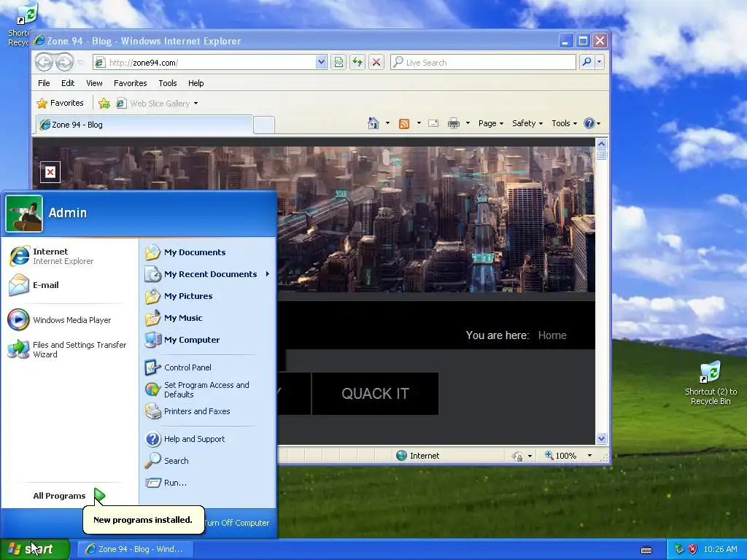The height and width of the screenshot is (560, 747).
Task: Open the recent pages dropdown arrow
Action: click(x=80, y=63)
